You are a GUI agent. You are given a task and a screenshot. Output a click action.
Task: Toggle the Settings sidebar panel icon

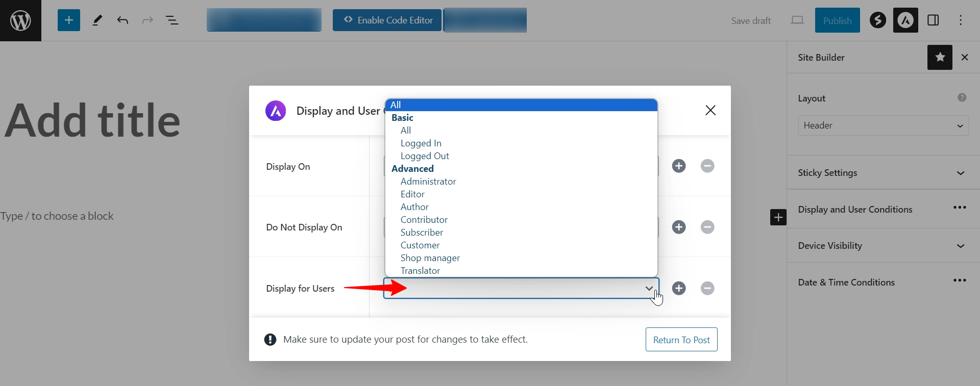pyautogui.click(x=933, y=20)
